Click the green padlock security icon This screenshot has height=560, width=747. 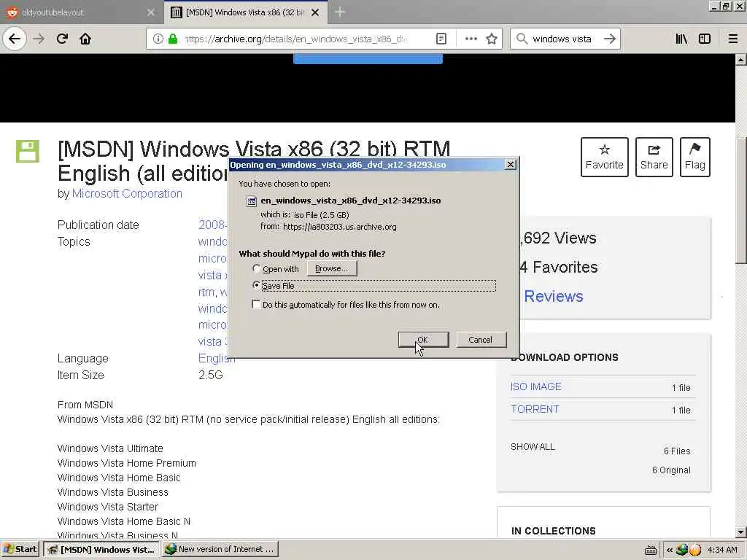coord(173,39)
